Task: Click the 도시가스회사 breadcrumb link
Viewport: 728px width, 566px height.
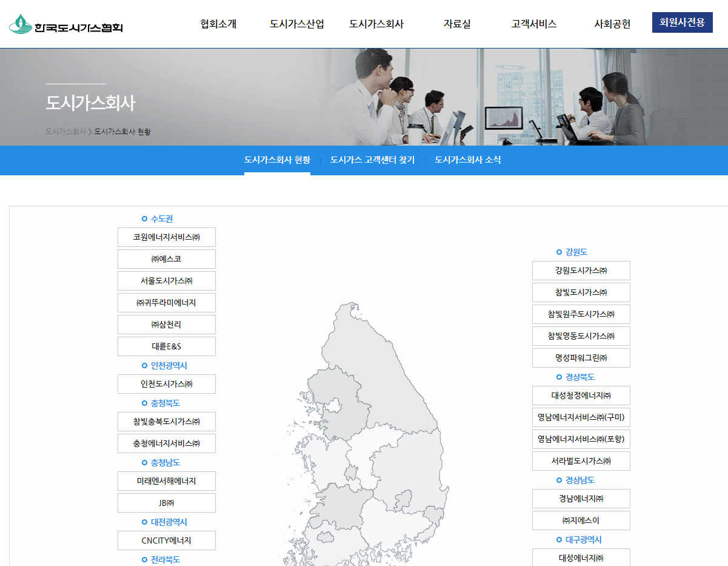Action: (65, 132)
